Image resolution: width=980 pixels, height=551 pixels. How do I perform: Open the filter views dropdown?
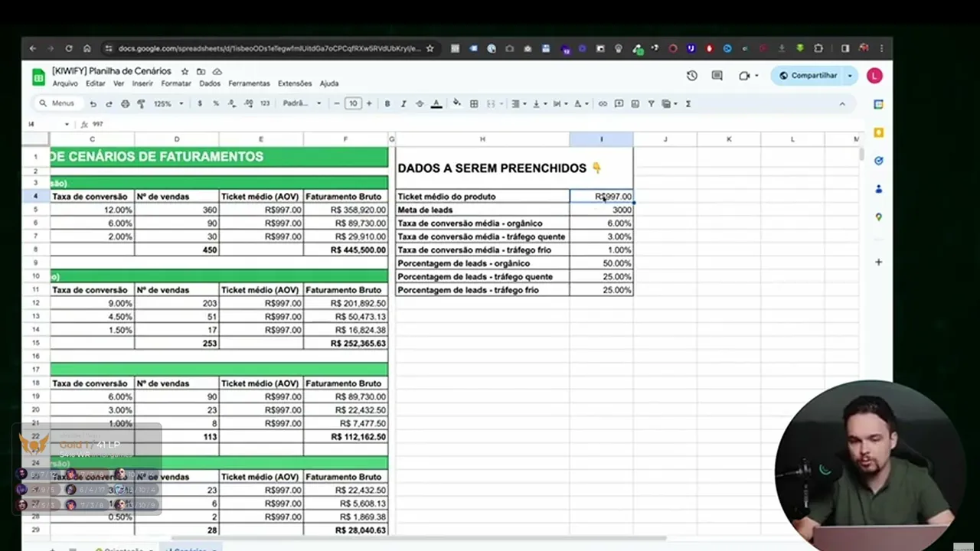click(669, 103)
